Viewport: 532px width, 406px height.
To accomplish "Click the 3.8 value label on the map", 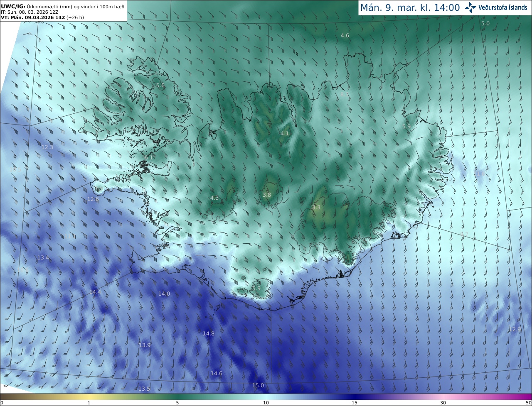I will [267, 195].
